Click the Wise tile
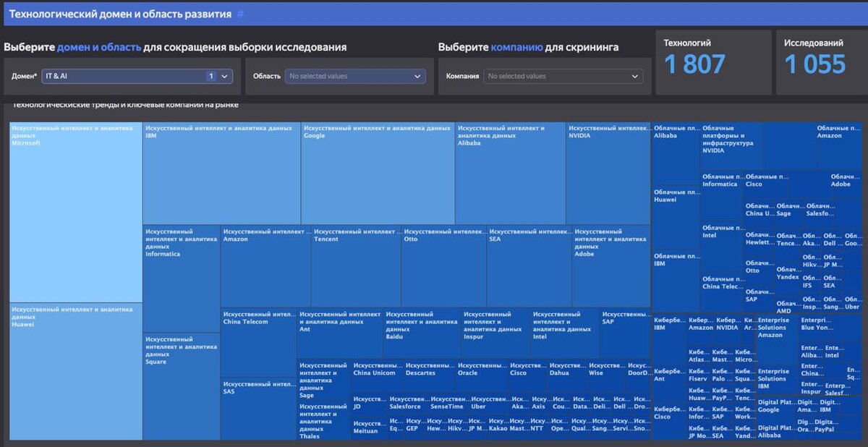 (x=605, y=375)
